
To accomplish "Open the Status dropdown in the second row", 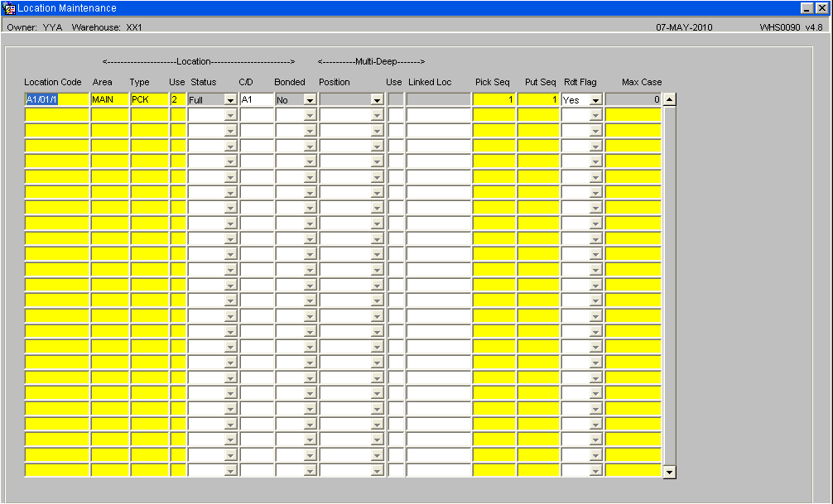I will pos(230,115).
